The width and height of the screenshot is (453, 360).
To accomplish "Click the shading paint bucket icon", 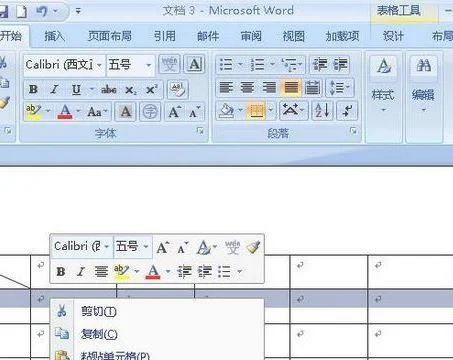I will [x=227, y=111].
